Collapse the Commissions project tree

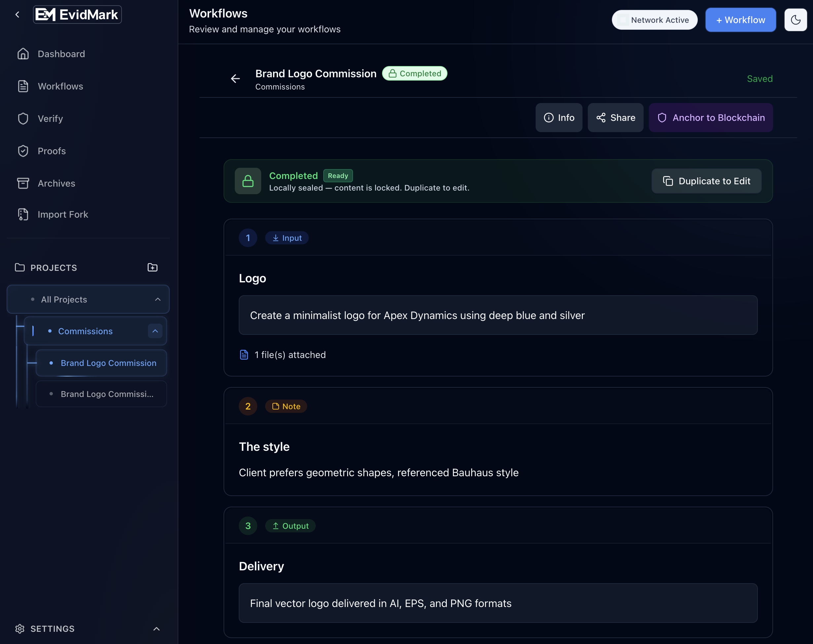click(155, 331)
